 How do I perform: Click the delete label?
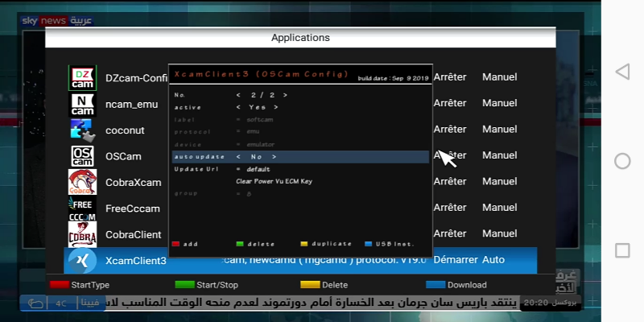(261, 244)
